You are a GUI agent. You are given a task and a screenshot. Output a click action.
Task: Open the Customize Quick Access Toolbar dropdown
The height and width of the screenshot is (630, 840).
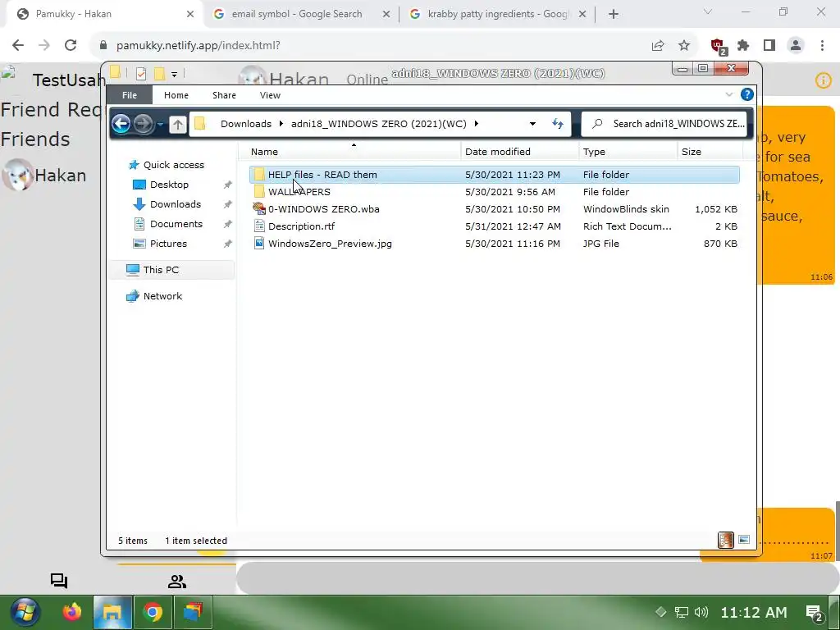point(174,74)
